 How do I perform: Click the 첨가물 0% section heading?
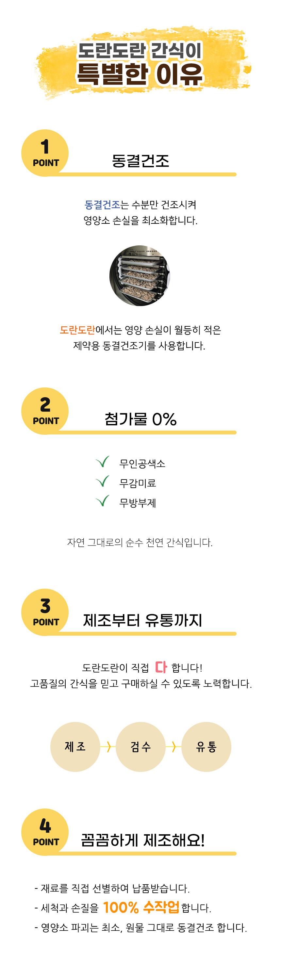point(140,419)
